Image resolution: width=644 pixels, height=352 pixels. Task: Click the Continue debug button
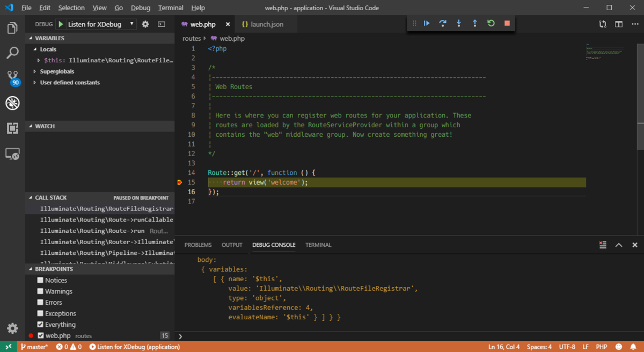(427, 24)
